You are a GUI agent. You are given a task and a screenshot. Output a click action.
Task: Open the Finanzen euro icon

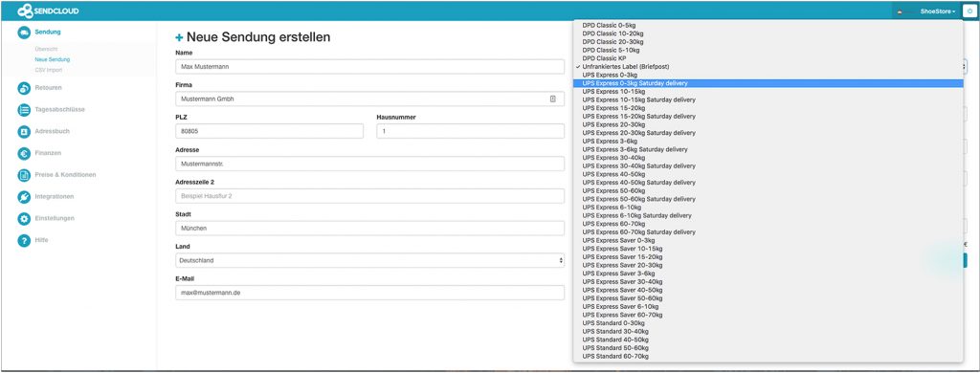[x=24, y=153]
